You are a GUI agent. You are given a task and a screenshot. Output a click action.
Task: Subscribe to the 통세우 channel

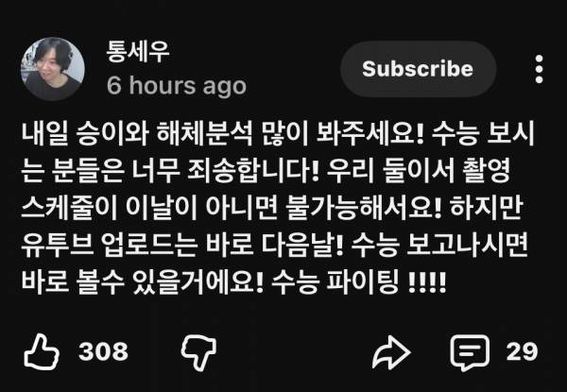418,69
